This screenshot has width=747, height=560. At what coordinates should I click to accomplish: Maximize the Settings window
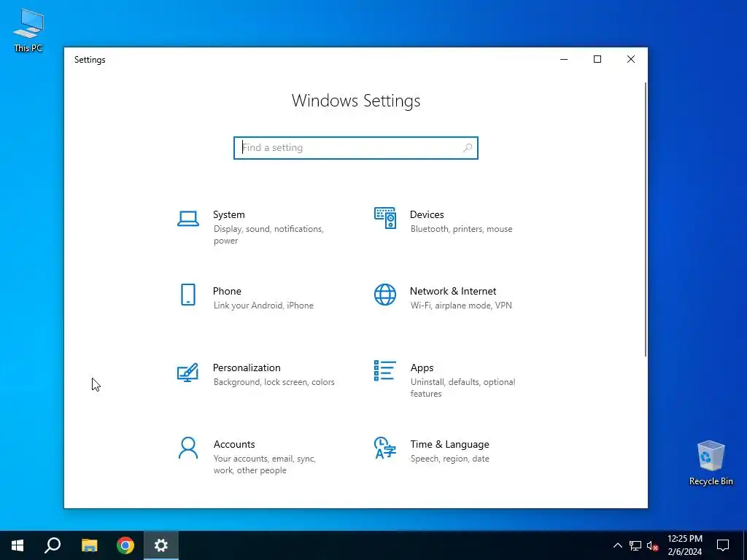tap(597, 60)
